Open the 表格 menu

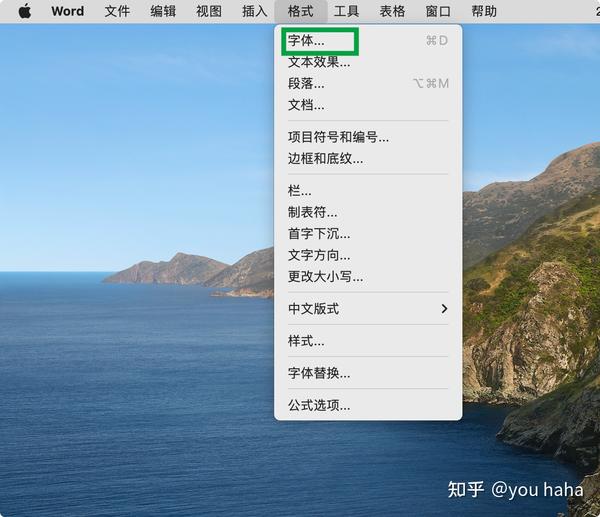point(393,11)
